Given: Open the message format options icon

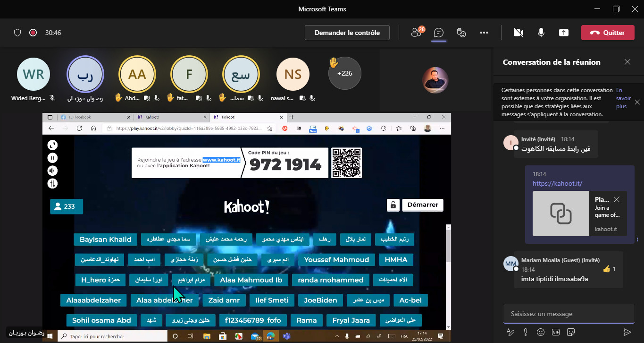Looking at the screenshot, I should (510, 332).
